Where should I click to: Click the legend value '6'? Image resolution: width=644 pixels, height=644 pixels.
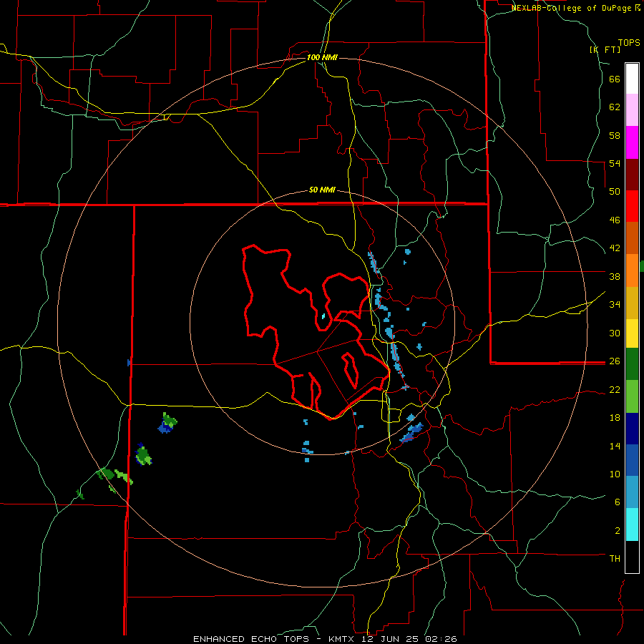pyautogui.click(x=618, y=502)
